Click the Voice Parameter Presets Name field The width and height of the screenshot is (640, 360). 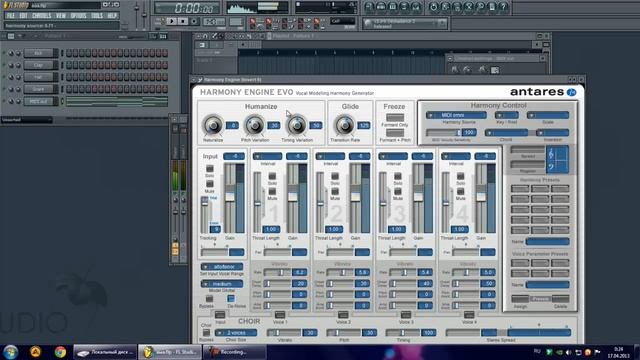click(x=547, y=284)
